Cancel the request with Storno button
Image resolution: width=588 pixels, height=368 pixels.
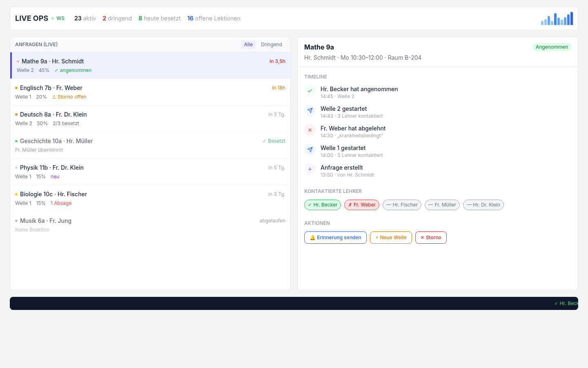(x=431, y=238)
